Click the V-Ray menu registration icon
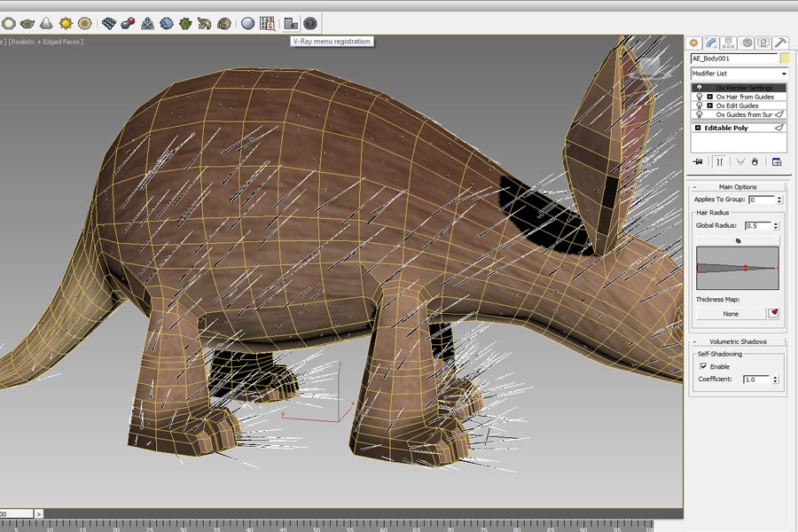The height and width of the screenshot is (532, 798). [290, 23]
